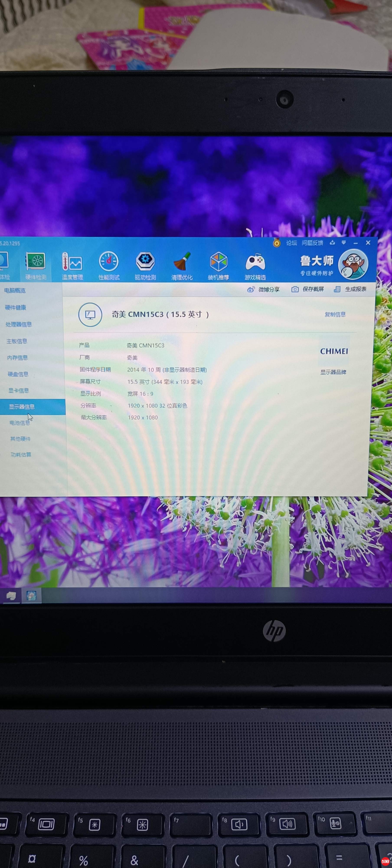Select 电池信息 battery info item
392x868 pixels.
(x=20, y=423)
